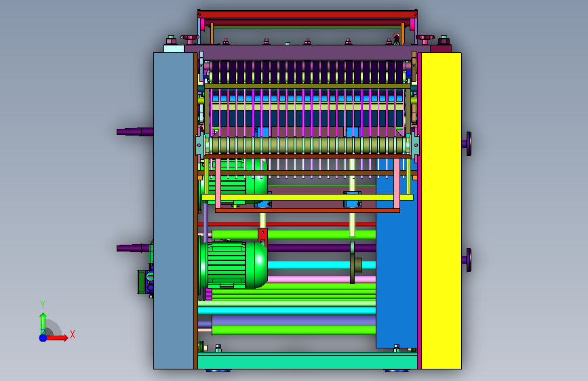Select the lower purple shaft protruding on left

click(134, 248)
